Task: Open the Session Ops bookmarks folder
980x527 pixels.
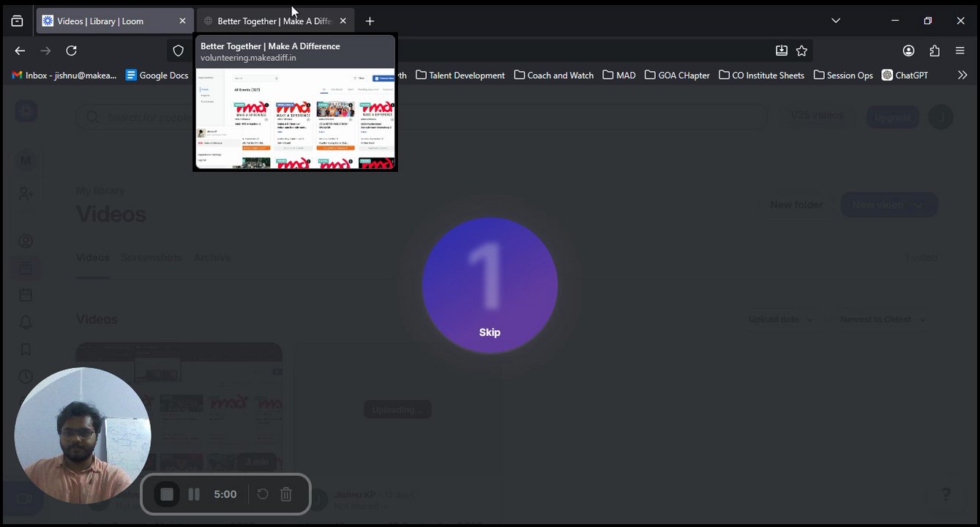Action: [x=843, y=75]
